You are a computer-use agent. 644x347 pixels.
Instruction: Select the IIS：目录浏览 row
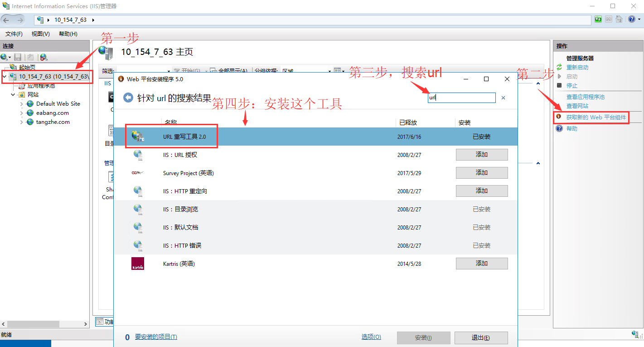(315, 209)
